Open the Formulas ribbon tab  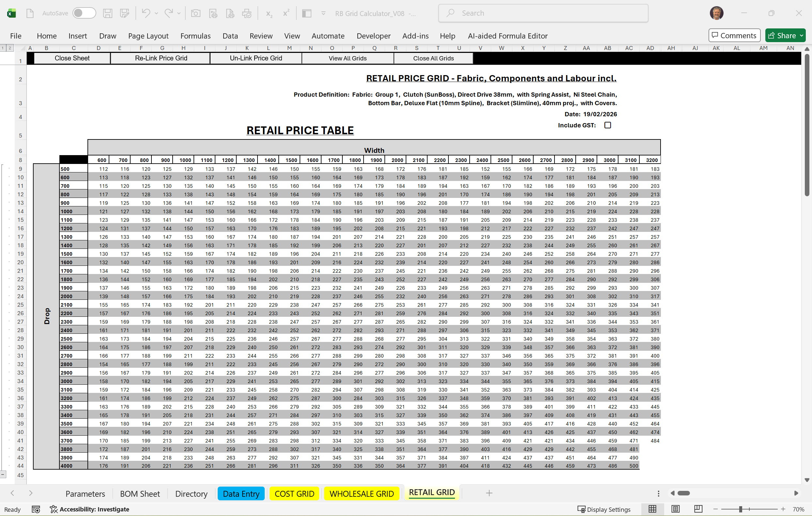coord(195,36)
